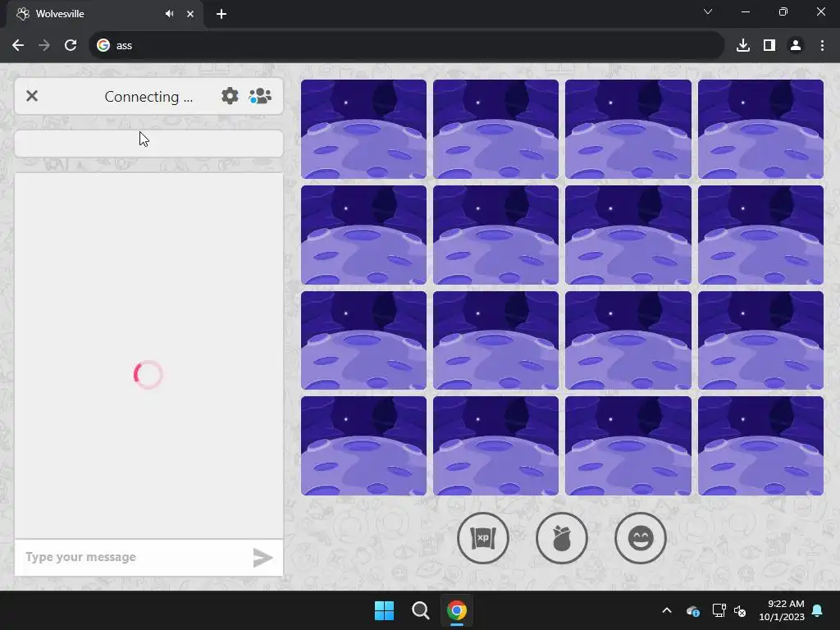The height and width of the screenshot is (630, 840).
Task: Switch to the Wolvesville tab
Action: pyautogui.click(x=104, y=14)
